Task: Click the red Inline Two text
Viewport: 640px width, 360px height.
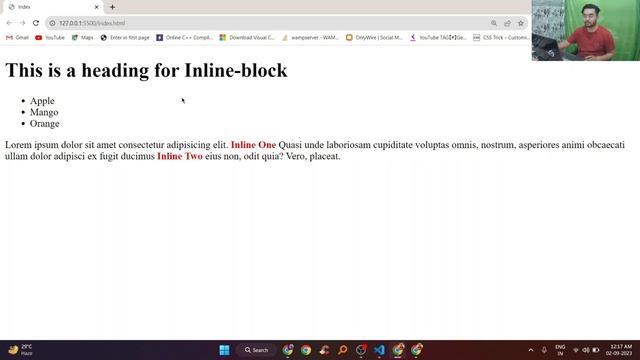Action: (x=180, y=156)
